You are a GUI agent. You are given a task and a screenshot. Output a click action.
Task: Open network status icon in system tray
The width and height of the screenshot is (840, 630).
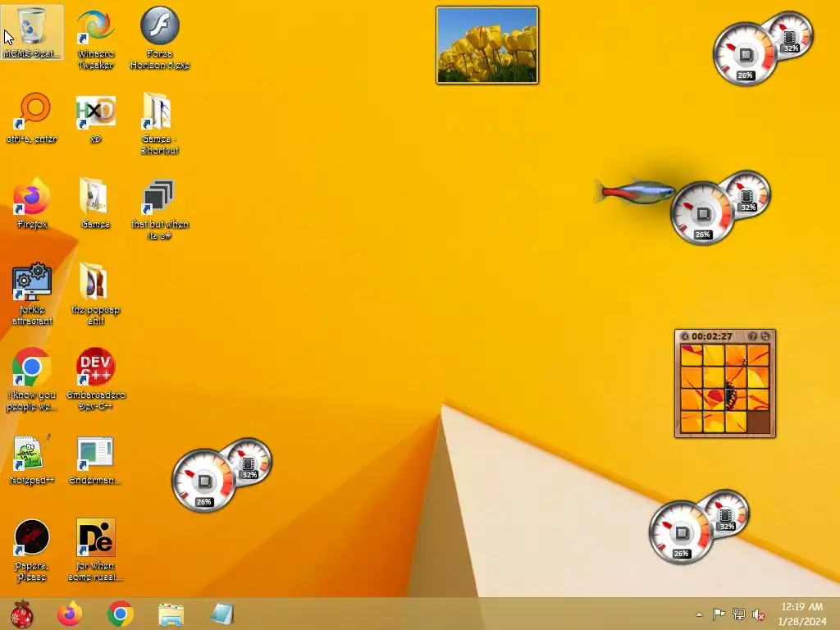coord(739,614)
